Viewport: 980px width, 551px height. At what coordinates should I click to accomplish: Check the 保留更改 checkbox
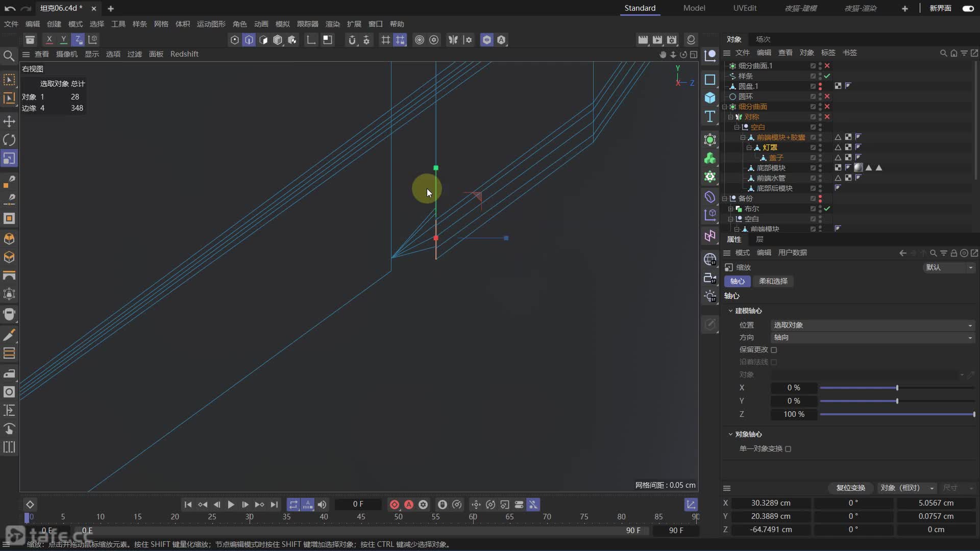[x=774, y=350]
